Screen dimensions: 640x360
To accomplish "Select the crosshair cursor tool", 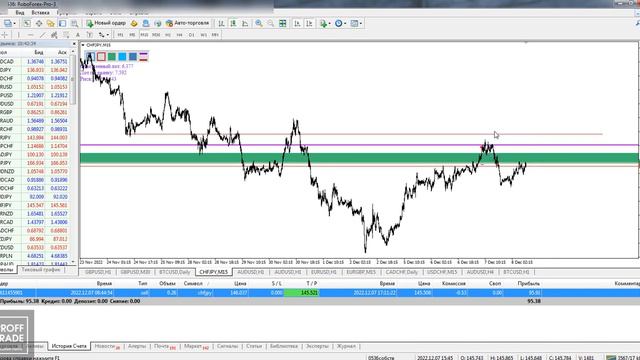I will (5, 35).
